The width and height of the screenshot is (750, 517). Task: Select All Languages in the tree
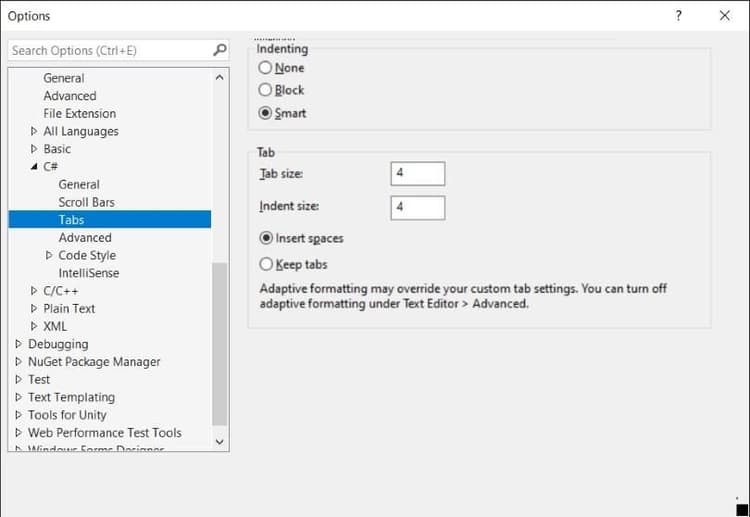coord(81,131)
